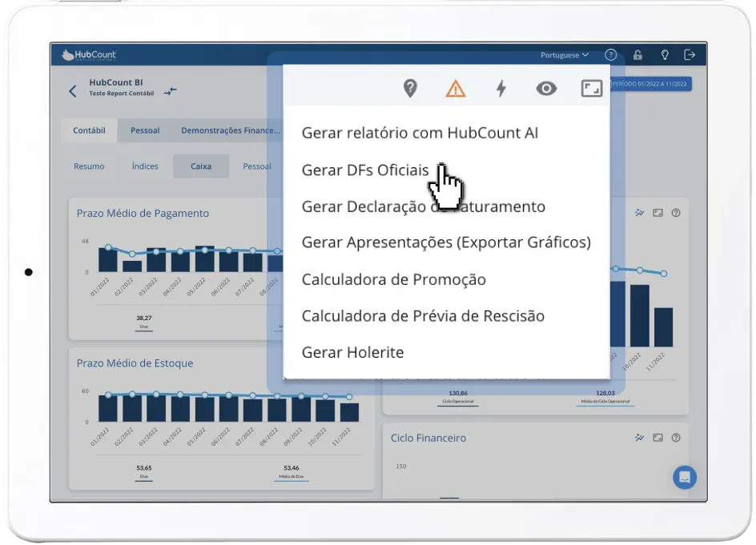Click the lightbulb tips icon
The height and width of the screenshot is (545, 756).
(665, 55)
